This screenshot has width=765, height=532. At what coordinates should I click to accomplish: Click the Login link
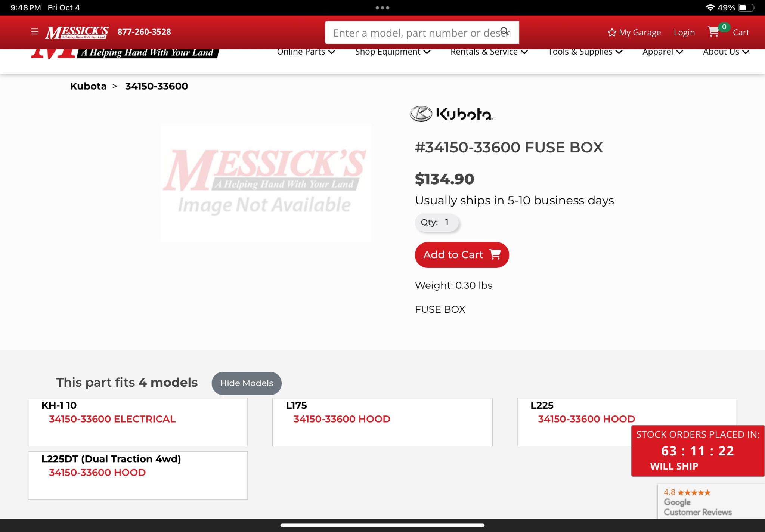point(684,33)
